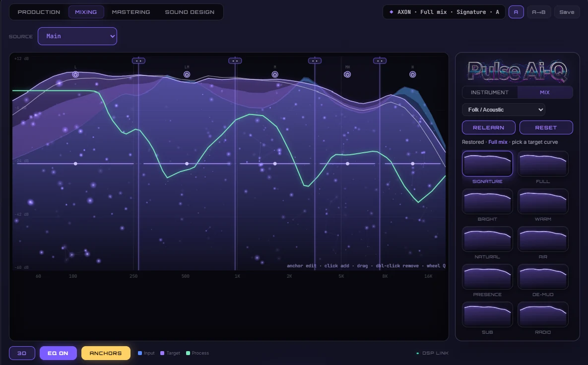Click the AXON Full mix Signature preset name
Image resolution: width=588 pixels, height=365 pixels.
(448, 12)
